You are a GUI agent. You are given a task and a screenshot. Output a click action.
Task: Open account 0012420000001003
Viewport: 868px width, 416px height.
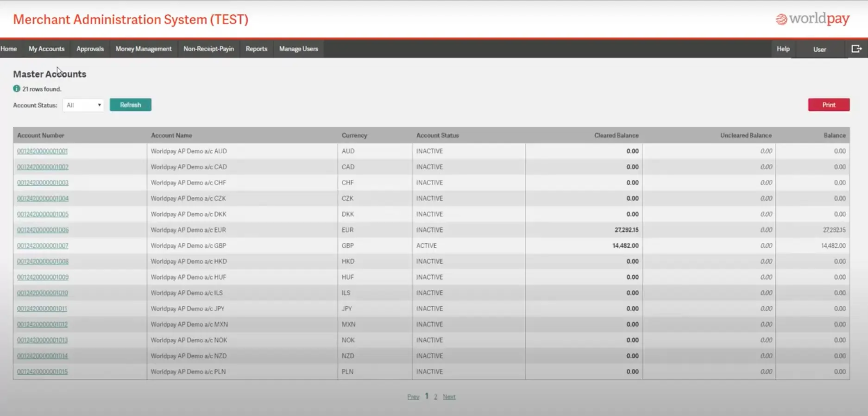click(x=43, y=183)
